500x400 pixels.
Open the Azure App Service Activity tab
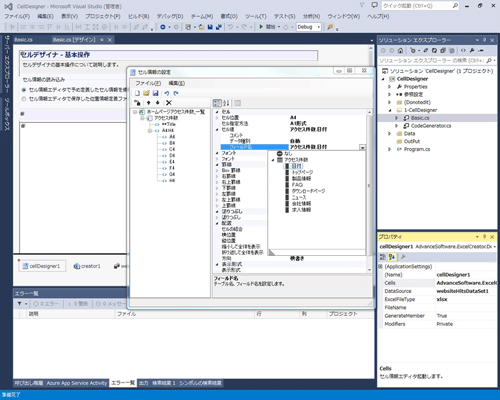coord(77,383)
